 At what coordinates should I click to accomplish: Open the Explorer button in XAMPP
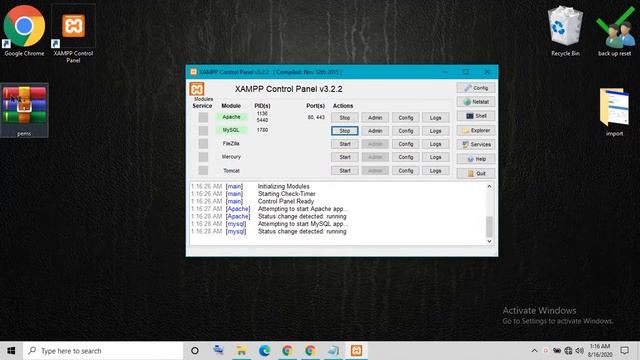[x=476, y=131]
